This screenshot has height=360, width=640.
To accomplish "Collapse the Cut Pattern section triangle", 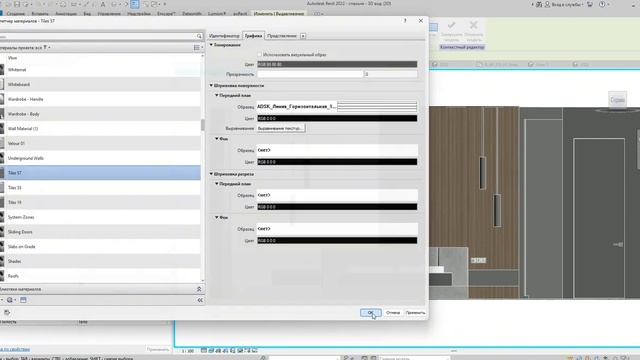I will [211, 174].
